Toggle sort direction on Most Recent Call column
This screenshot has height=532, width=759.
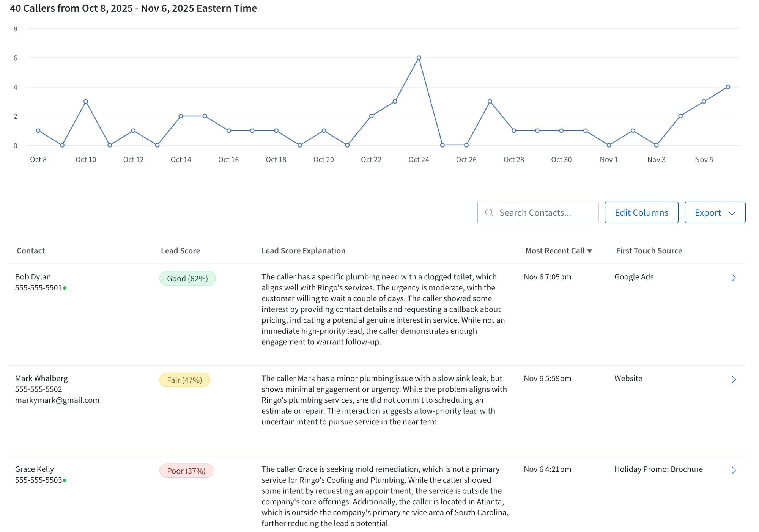pyautogui.click(x=558, y=250)
